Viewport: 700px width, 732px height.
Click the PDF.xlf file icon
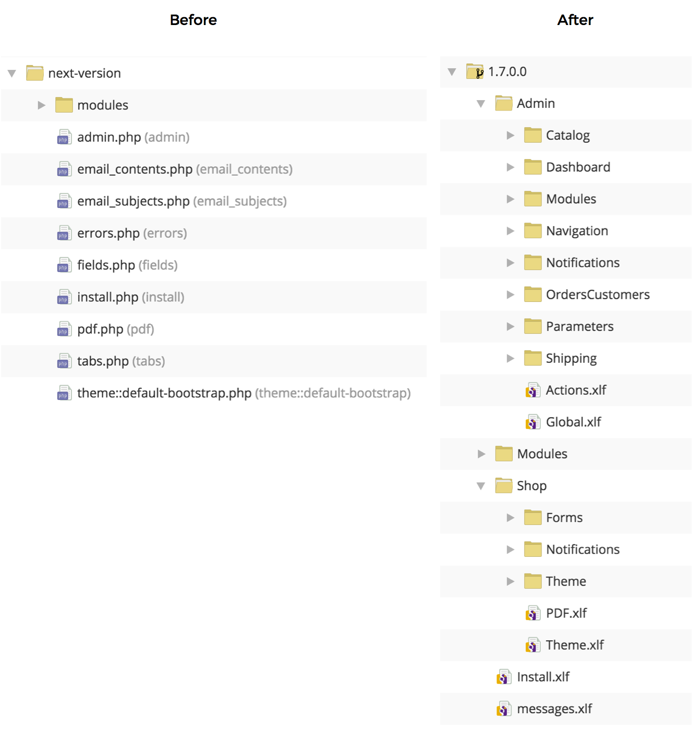(533, 613)
